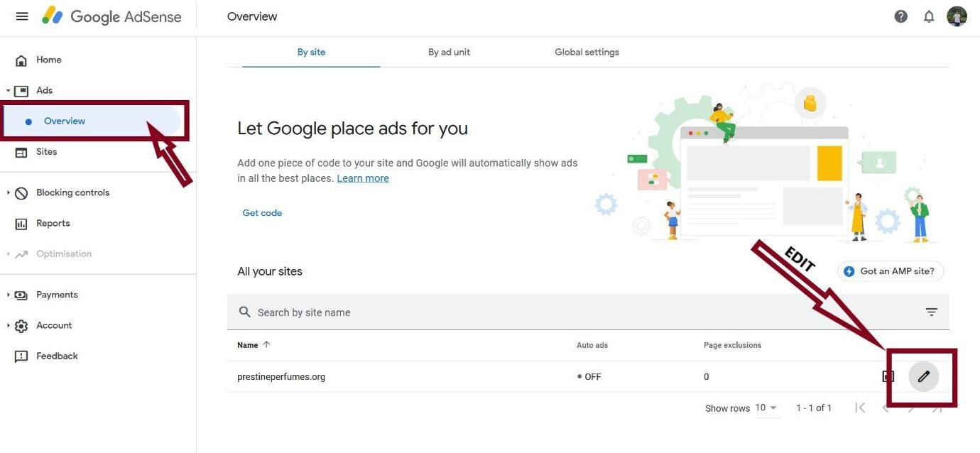Open the Help question mark icon
Image resolution: width=980 pixels, height=453 pixels.
pyautogui.click(x=900, y=16)
